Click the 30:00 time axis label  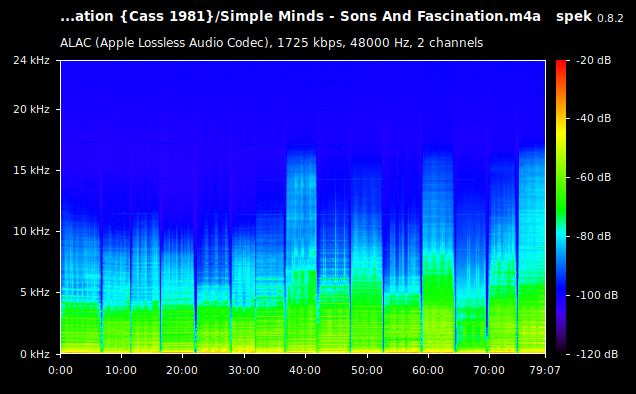244,370
